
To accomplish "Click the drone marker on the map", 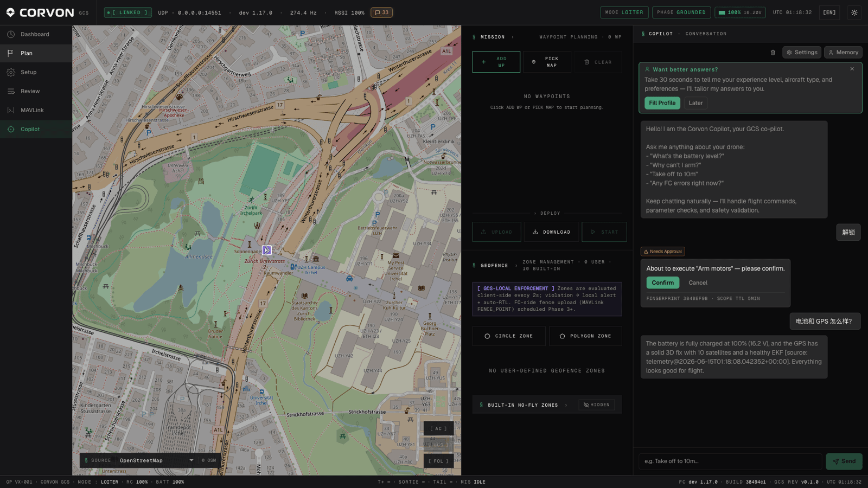I will pyautogui.click(x=266, y=250).
